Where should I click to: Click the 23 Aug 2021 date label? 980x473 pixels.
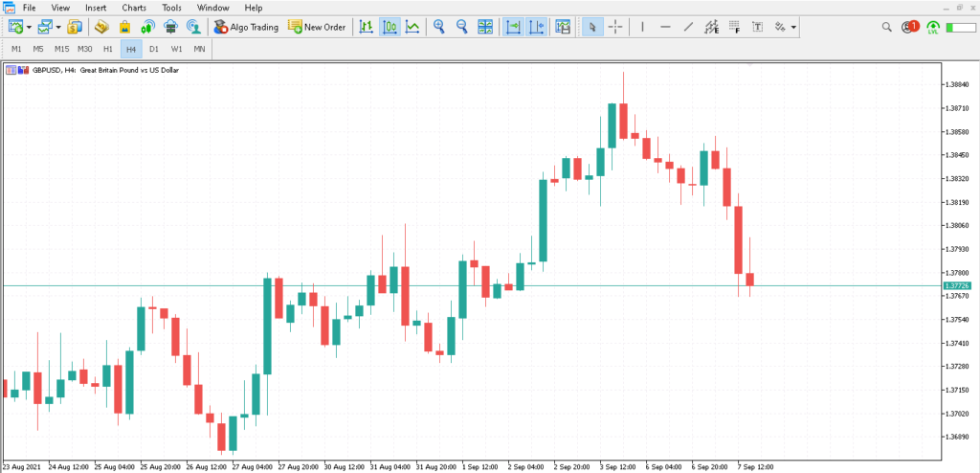tap(21, 466)
